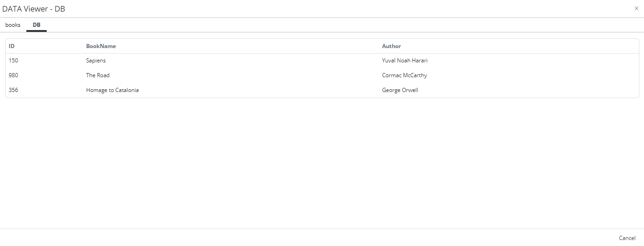The height and width of the screenshot is (246, 644).
Task: Select author George Orwell cell
Action: click(x=400, y=90)
